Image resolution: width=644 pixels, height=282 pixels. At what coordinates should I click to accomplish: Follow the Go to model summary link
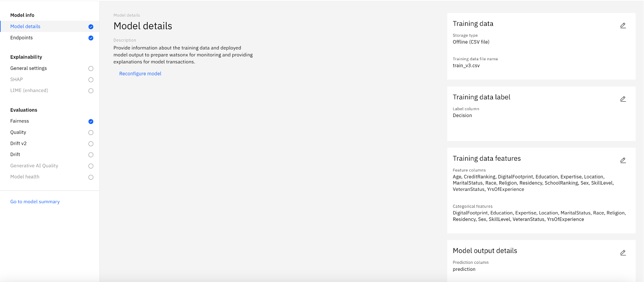(35, 202)
